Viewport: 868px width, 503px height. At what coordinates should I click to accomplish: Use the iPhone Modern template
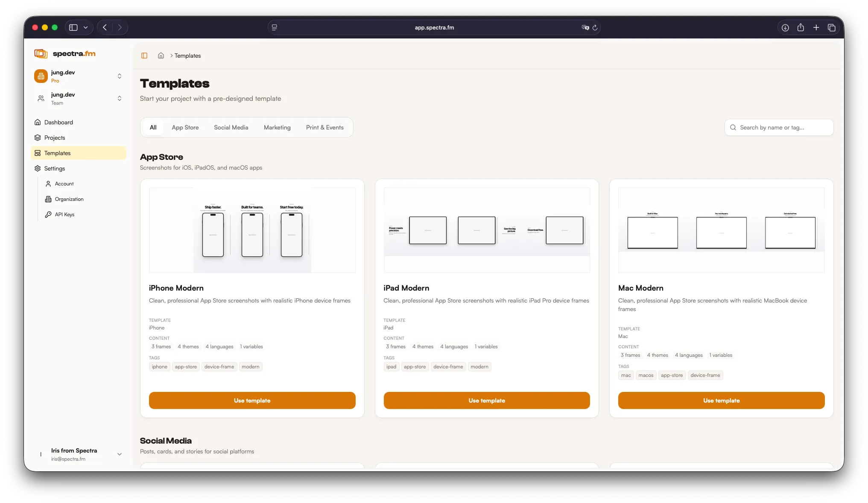(x=251, y=400)
